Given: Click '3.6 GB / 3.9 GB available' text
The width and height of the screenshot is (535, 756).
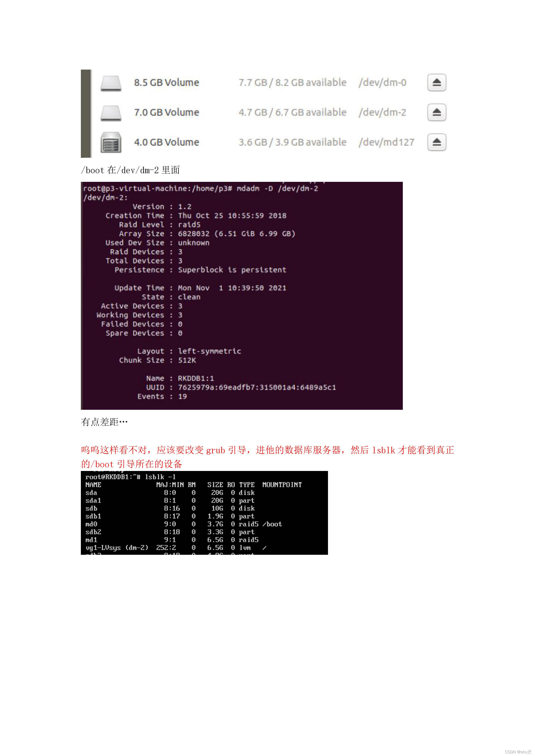Looking at the screenshot, I should click(x=292, y=142).
